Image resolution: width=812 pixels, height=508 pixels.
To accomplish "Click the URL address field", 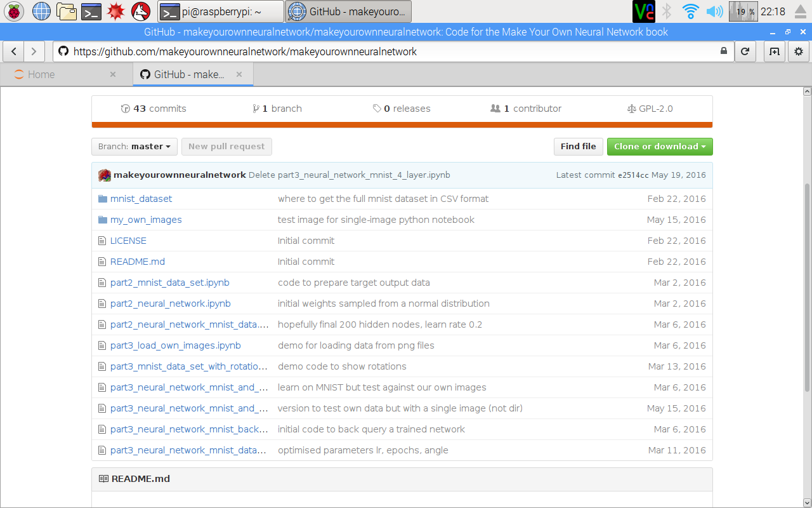I will point(393,51).
